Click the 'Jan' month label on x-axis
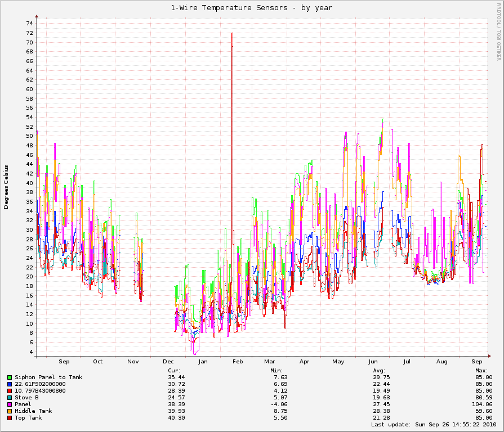This screenshot has height=432, width=504. pos(203,362)
